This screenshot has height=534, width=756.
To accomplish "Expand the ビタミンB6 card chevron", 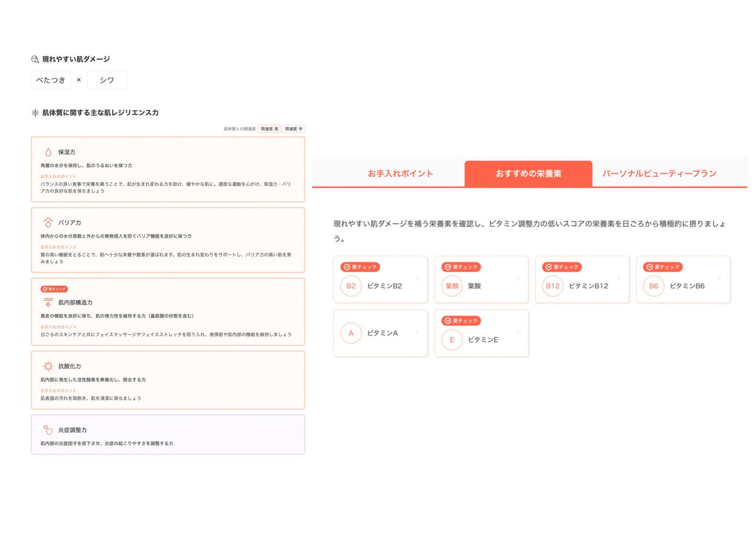I will click(719, 279).
